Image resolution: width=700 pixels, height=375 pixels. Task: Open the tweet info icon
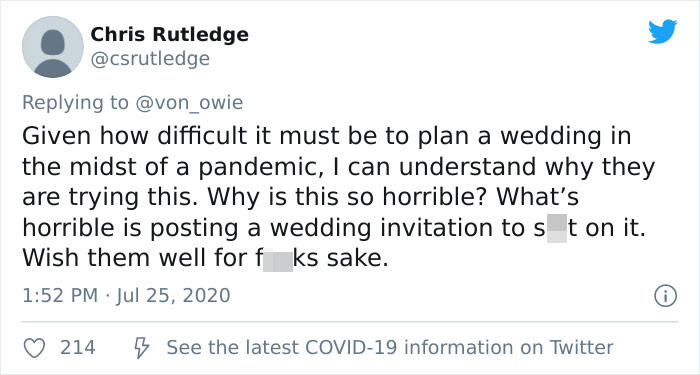(x=665, y=296)
